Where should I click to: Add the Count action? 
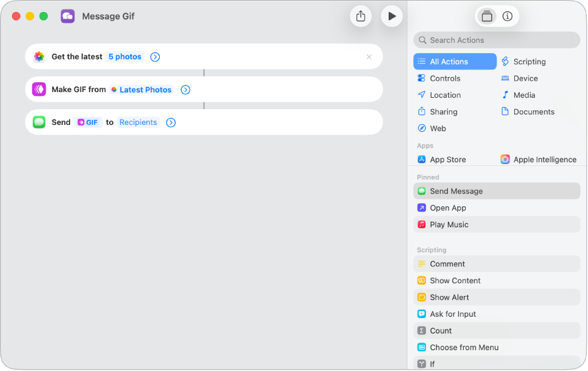[497, 331]
